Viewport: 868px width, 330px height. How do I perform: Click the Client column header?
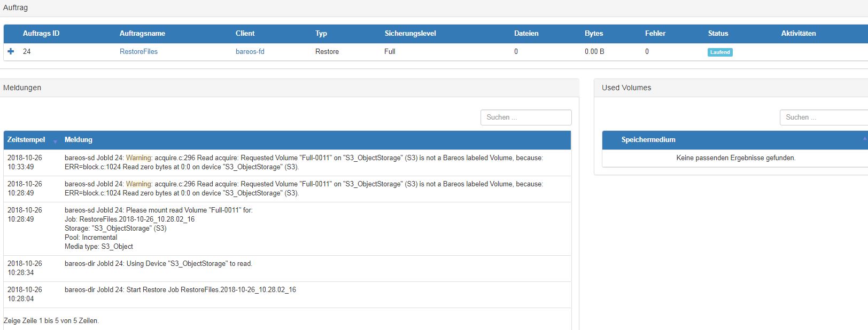point(245,34)
